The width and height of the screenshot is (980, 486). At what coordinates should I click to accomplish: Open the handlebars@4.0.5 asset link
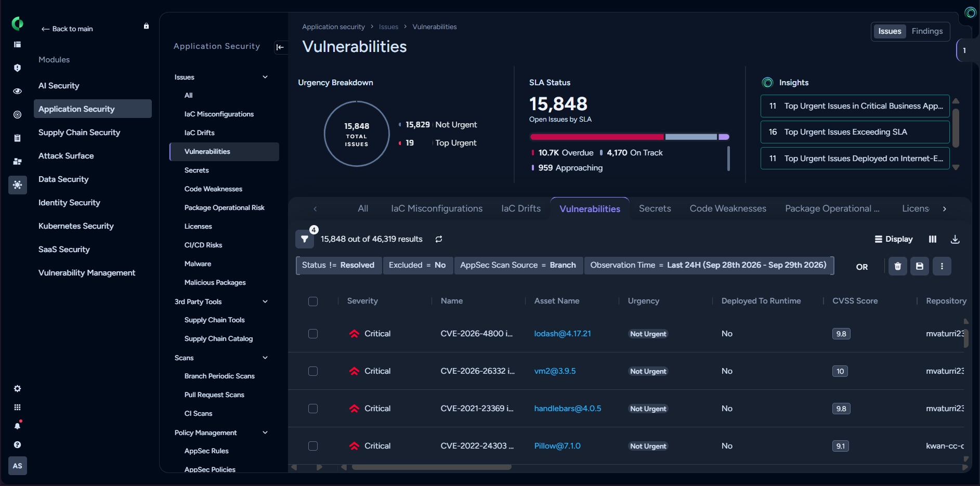[x=568, y=409]
